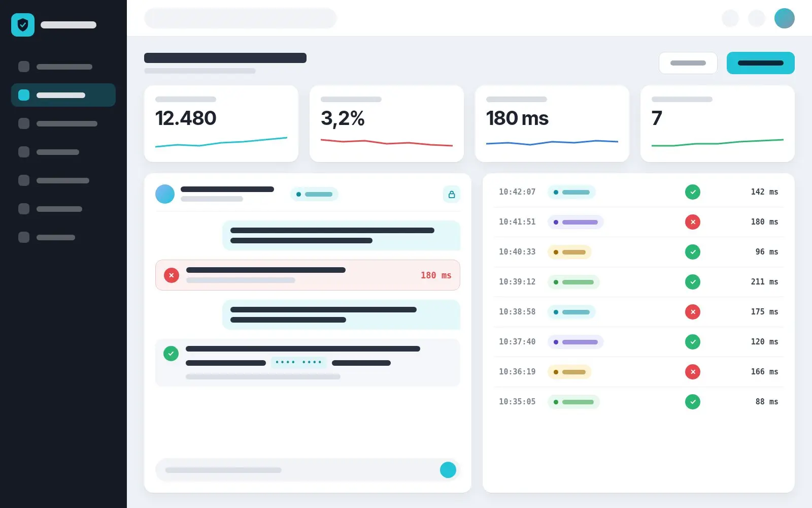
Task: Click the green tag in 10:39:12 row
Action: coord(573,282)
